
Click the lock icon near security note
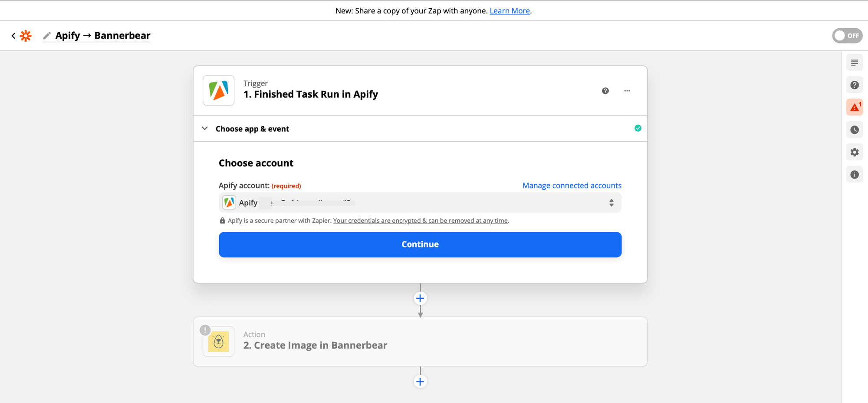[x=222, y=221]
